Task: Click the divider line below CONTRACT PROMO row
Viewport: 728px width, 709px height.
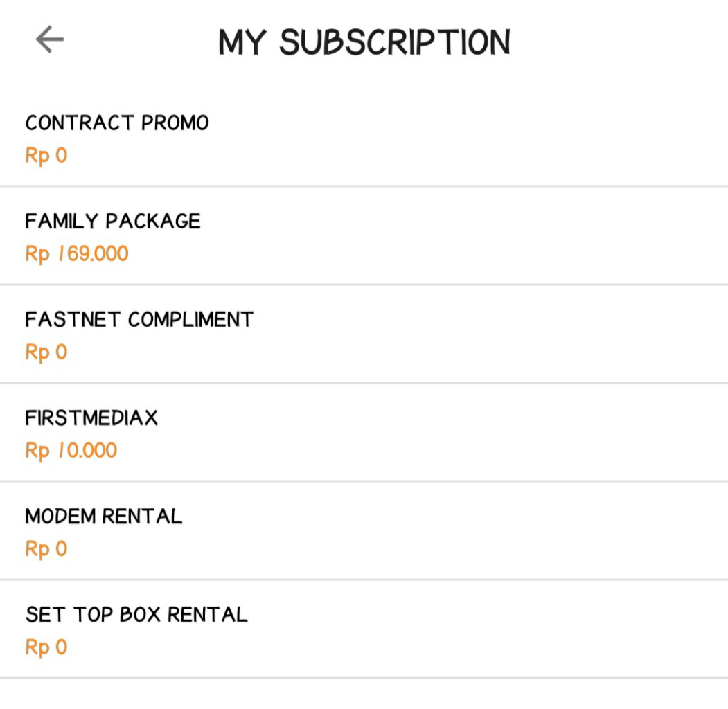Action: (364, 186)
